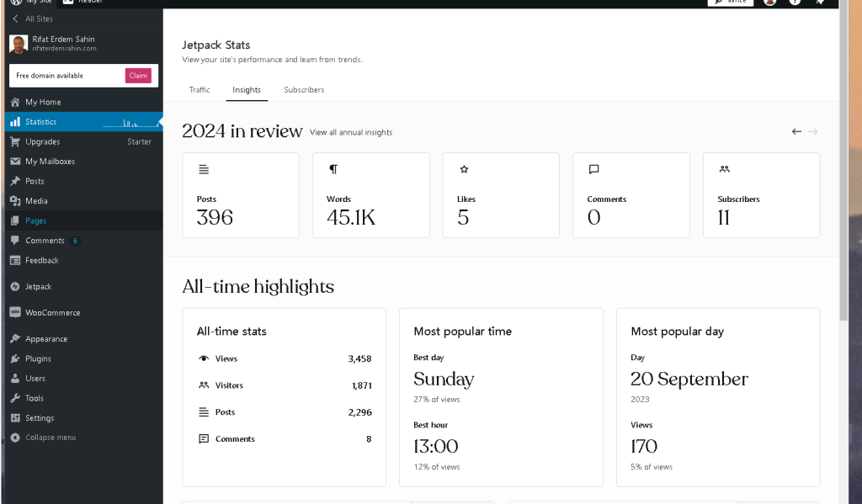Open Comments in the sidebar
The width and height of the screenshot is (862, 504).
coord(83,241)
